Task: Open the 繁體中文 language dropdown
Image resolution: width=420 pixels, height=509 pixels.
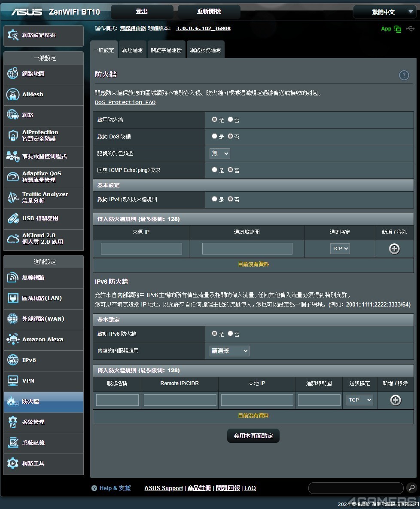Action: pyautogui.click(x=384, y=12)
